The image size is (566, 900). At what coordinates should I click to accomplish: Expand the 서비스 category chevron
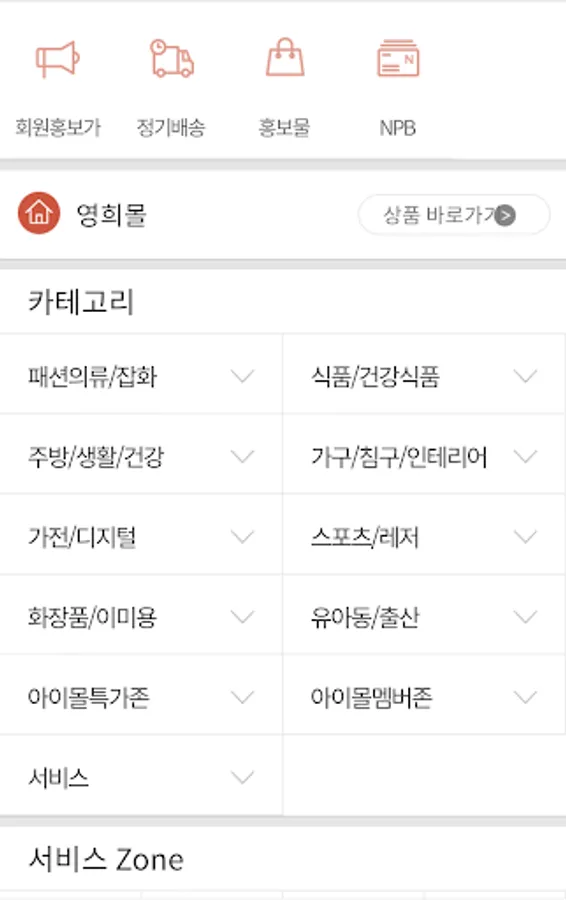tap(242, 778)
